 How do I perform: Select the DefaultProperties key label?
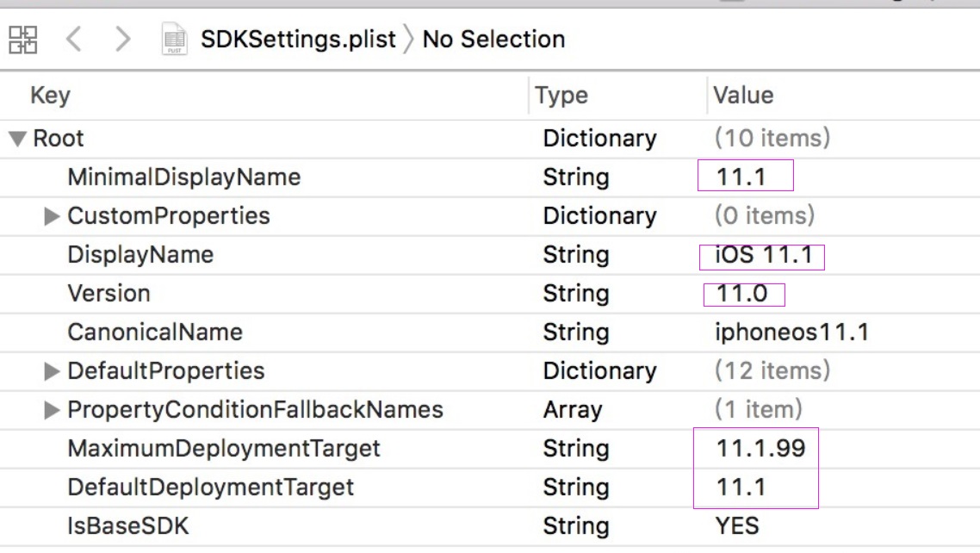pos(166,371)
